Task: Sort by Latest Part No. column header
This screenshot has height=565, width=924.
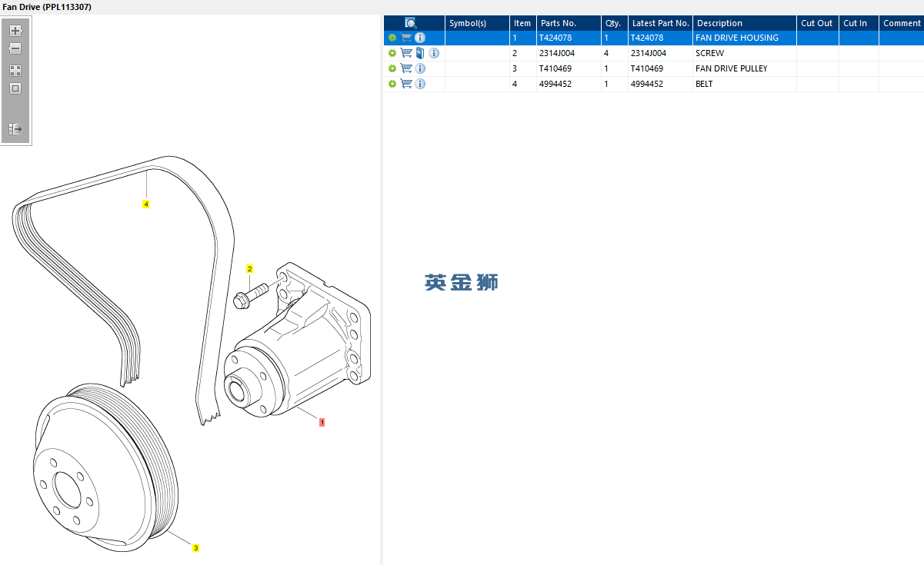Action: tap(660, 23)
